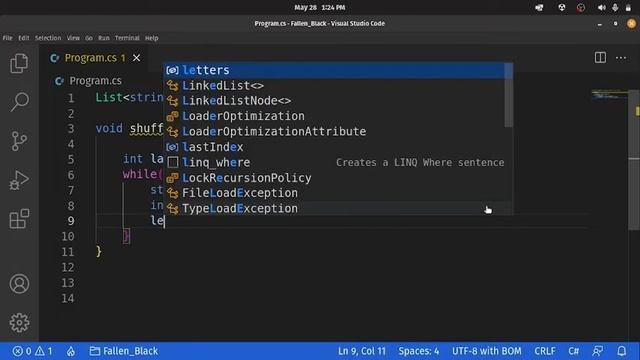Click 'UTF-8 with BOM' encoding selector
Image resolution: width=640 pixels, height=360 pixels.
tap(487, 351)
